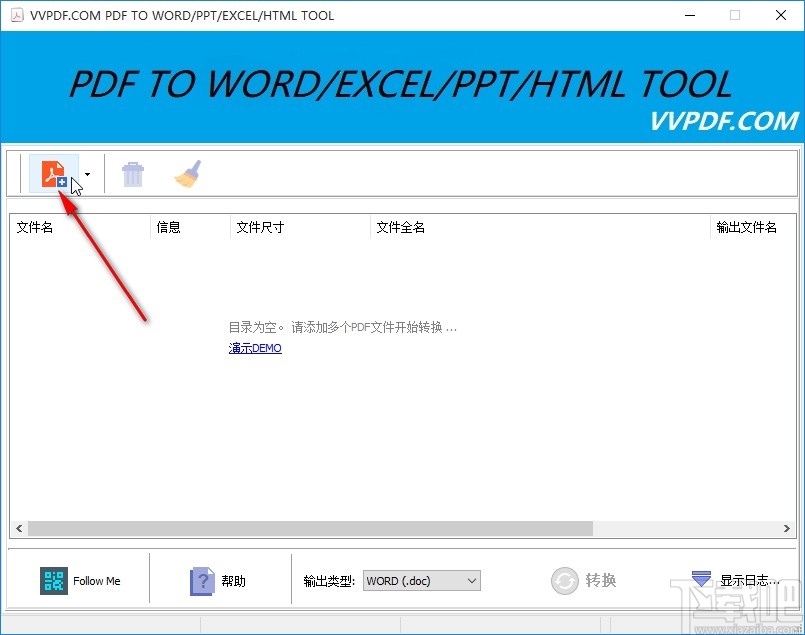805x635 pixels.
Task: Click the 文件名 column header
Action: click(x=34, y=227)
